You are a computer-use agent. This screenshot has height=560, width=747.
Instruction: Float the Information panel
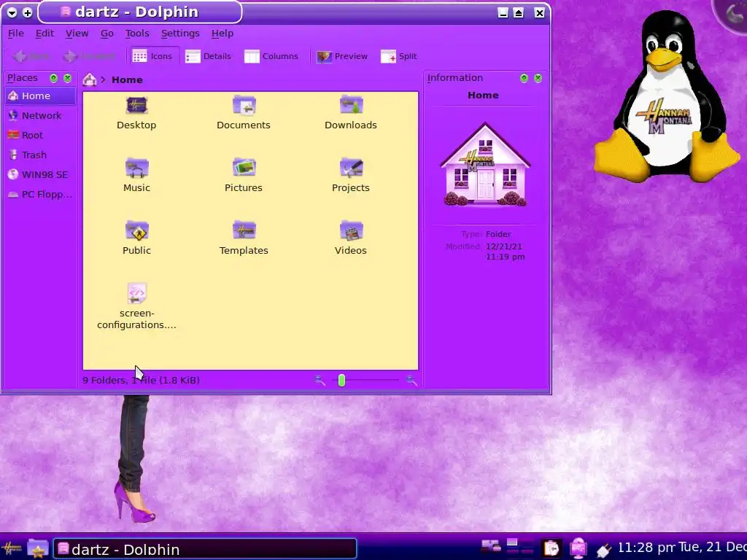click(x=524, y=78)
